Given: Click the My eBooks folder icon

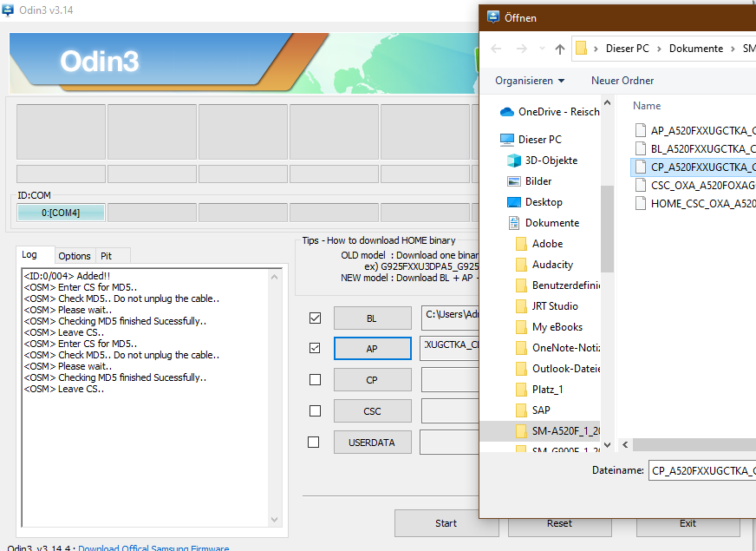Looking at the screenshot, I should pos(521,327).
